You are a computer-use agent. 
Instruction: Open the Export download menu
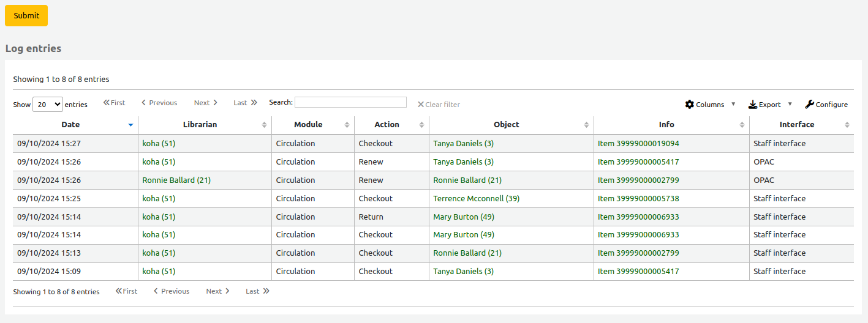[753, 105]
